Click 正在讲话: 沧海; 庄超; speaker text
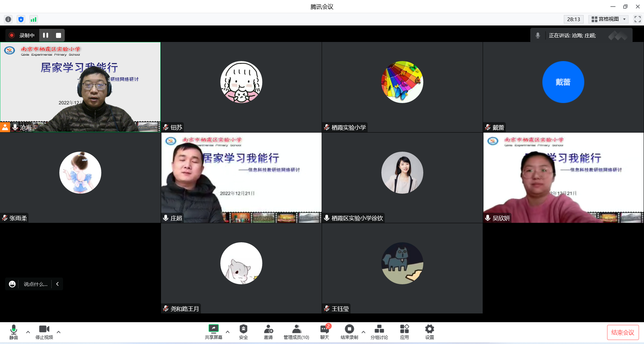This screenshot has width=644, height=344. point(572,35)
